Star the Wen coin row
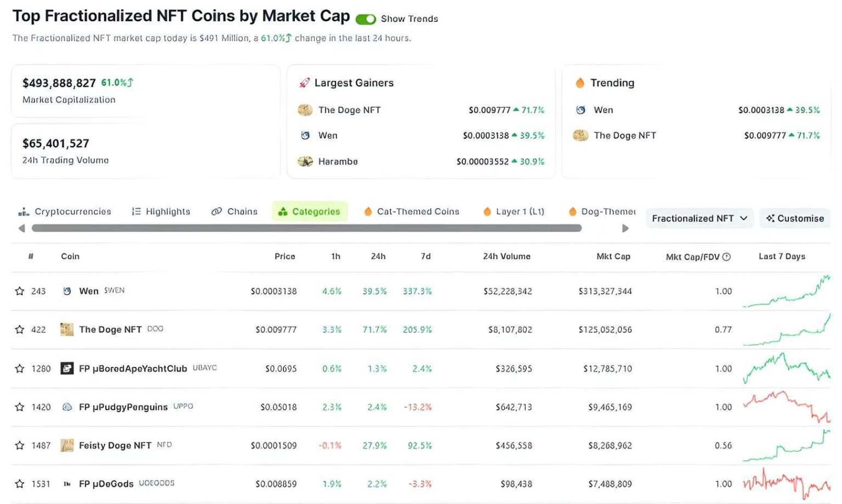Screen dimensions: 842x504 pos(20,291)
